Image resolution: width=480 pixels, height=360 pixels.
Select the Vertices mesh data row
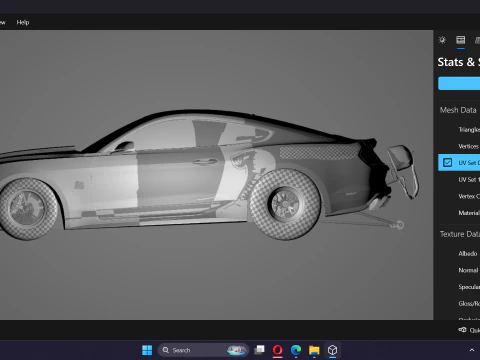tap(459, 146)
